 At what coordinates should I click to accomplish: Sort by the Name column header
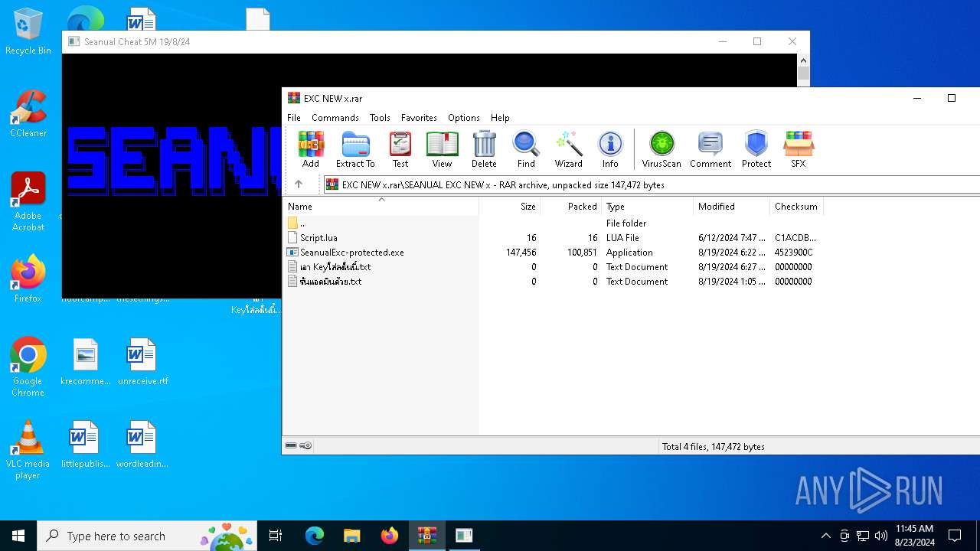pos(381,207)
